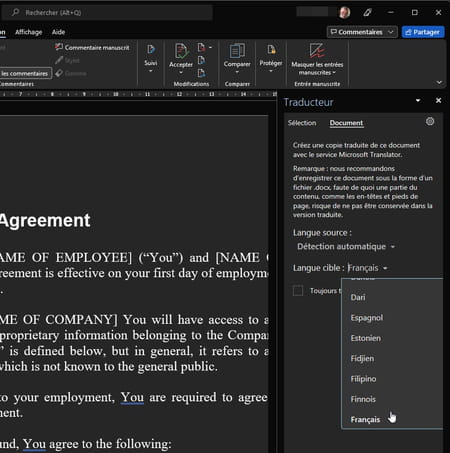Close the Traducteur pane
Image resolution: width=450 pixels, height=453 pixels.
point(438,100)
